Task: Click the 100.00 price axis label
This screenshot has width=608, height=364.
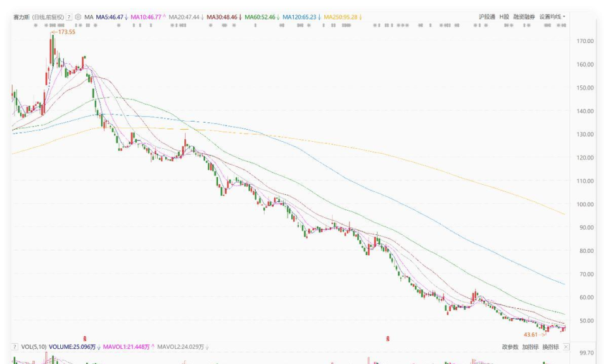Action: click(x=585, y=204)
